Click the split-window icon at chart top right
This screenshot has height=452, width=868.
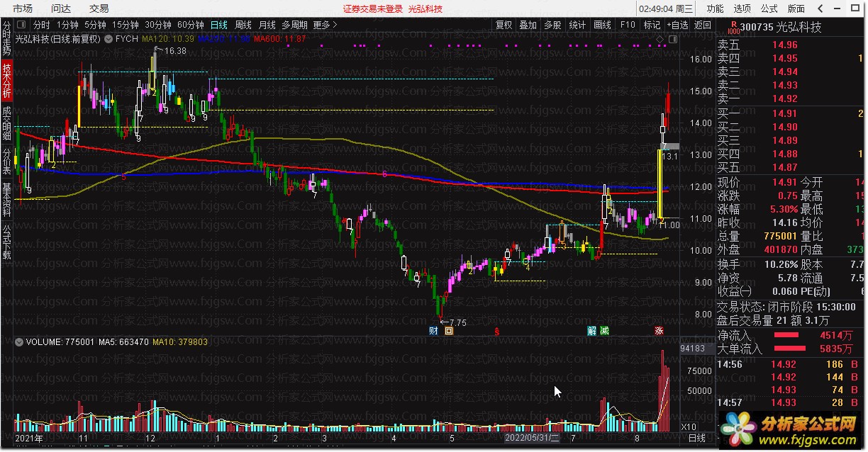pyautogui.click(x=673, y=39)
